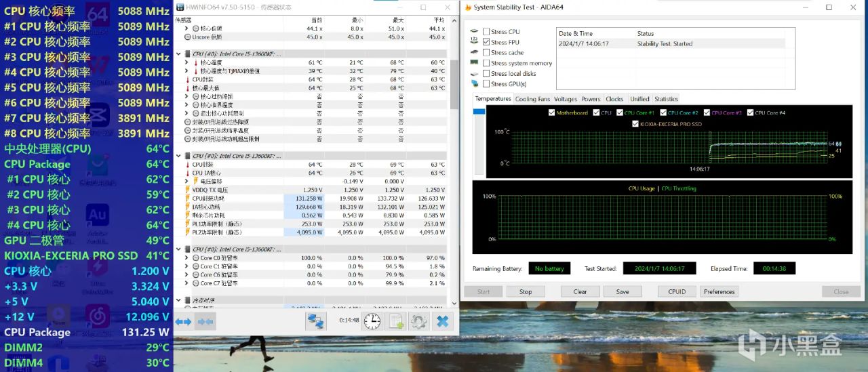The image size is (868, 372).
Task: Click the thermometer icon beside CPU IA核心
Action: tap(188, 173)
